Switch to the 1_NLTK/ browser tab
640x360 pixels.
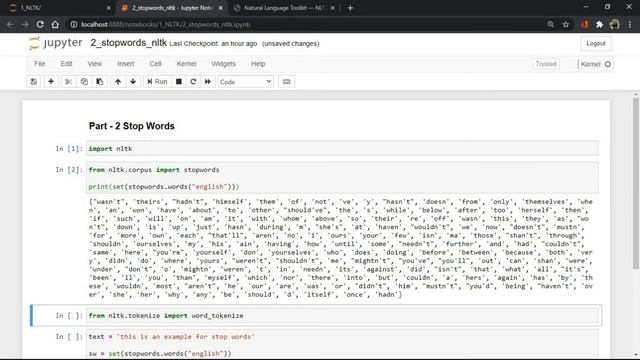click(60, 8)
